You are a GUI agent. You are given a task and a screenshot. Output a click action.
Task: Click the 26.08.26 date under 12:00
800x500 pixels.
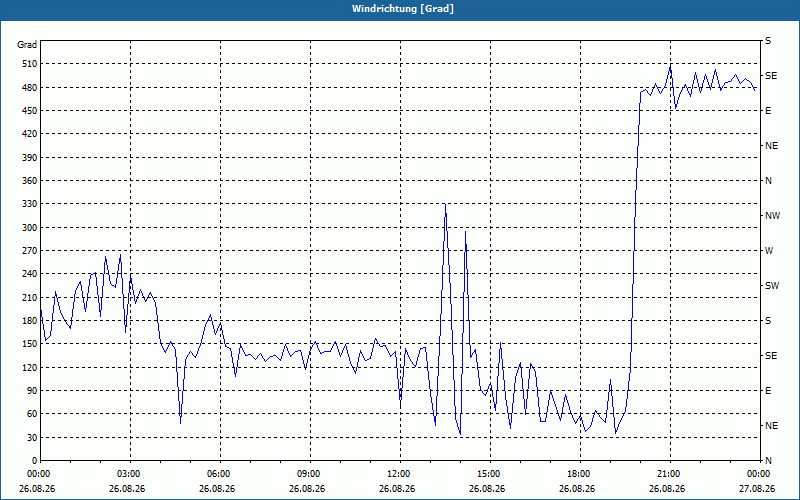pos(397,489)
